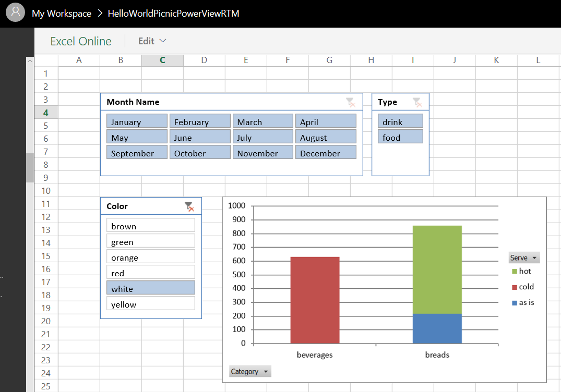Select column A header
This screenshot has width=561, height=392.
79,60
